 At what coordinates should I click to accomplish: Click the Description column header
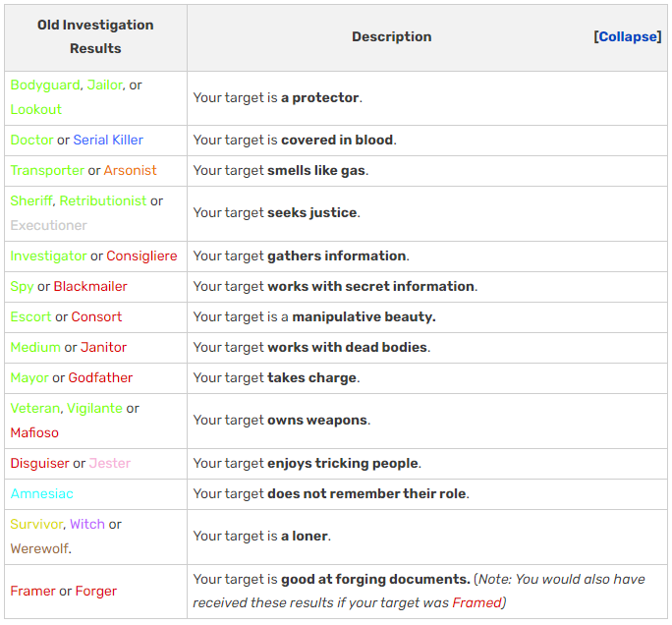(392, 37)
